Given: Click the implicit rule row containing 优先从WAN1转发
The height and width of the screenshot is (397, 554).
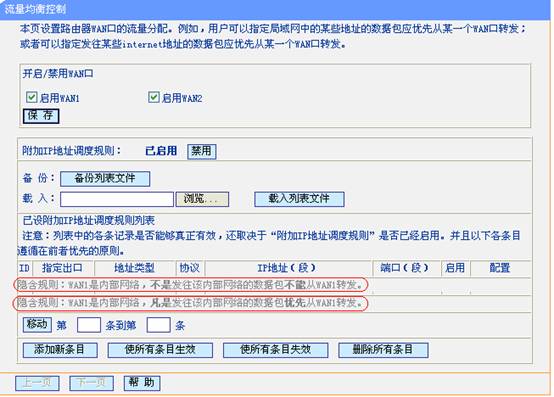Looking at the screenshot, I should (191, 303).
